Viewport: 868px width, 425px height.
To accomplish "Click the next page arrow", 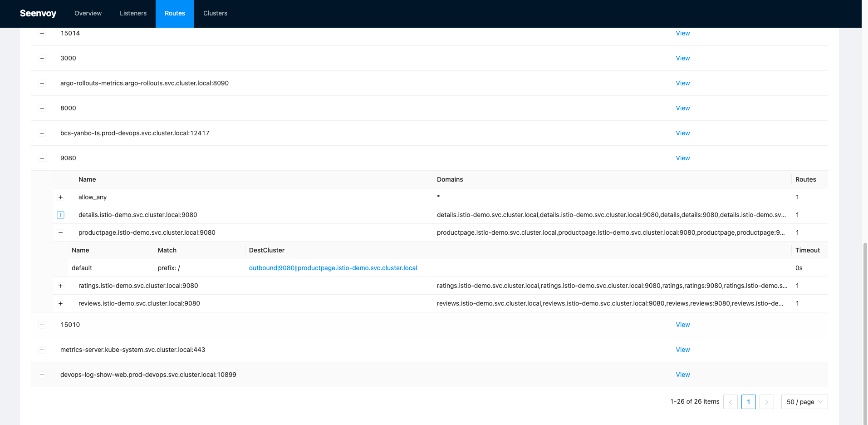I will coord(766,402).
